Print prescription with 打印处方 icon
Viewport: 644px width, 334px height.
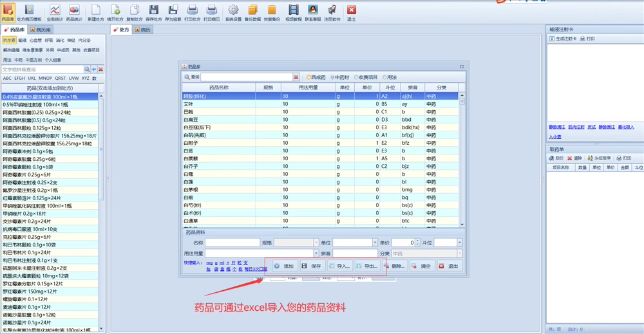192,12
